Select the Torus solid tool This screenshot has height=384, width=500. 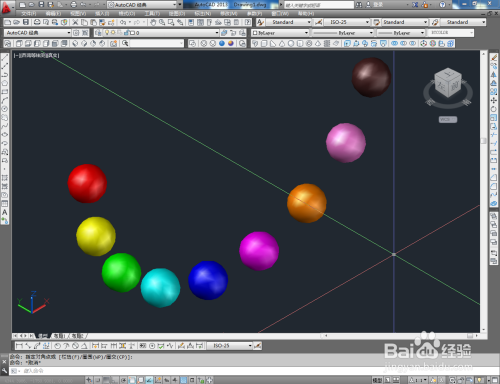pyautogui.click(x=309, y=44)
